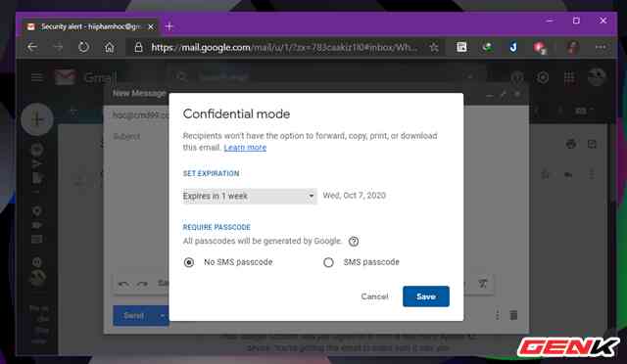Click the browser forward arrow
Screen dimensions: 627x364
pyautogui.click(x=58, y=48)
